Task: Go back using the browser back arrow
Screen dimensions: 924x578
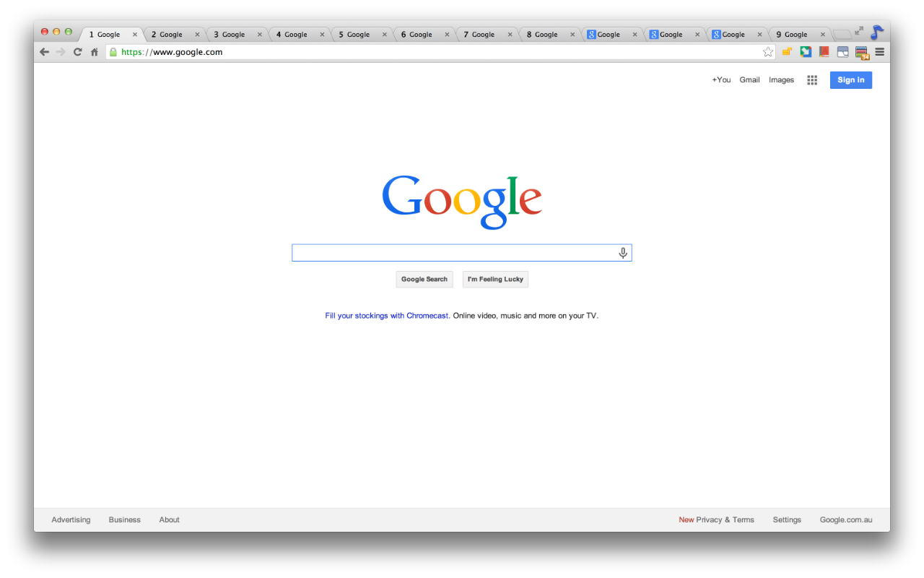Action: (44, 52)
